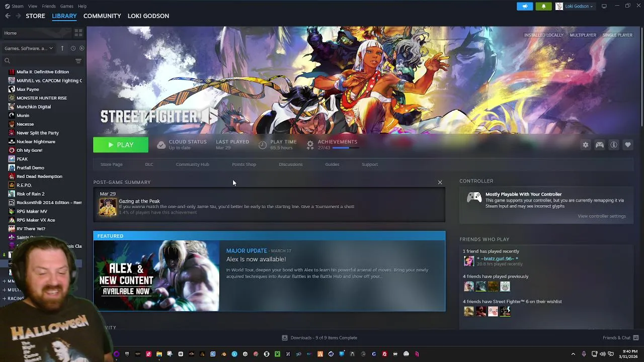644x362 pixels.
Task: Expand the RACING collection in sidebar
Action: (x=14, y=299)
